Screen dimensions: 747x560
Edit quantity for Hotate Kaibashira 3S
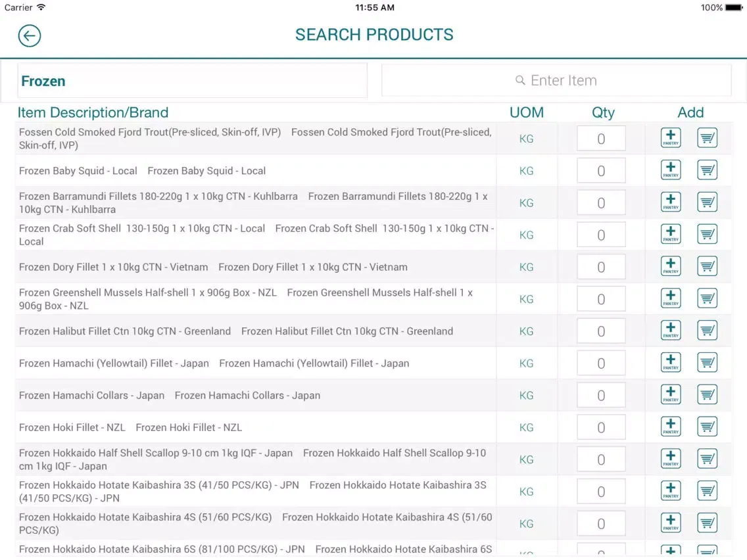pos(601,492)
